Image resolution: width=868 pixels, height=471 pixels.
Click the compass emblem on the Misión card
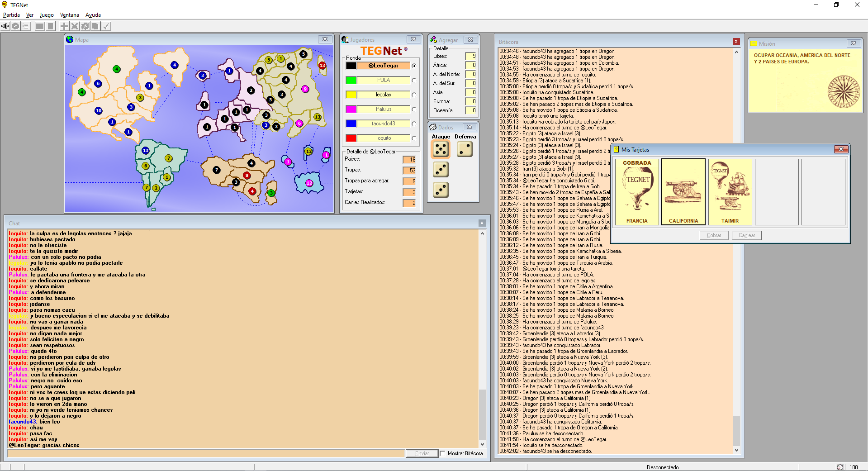click(843, 92)
